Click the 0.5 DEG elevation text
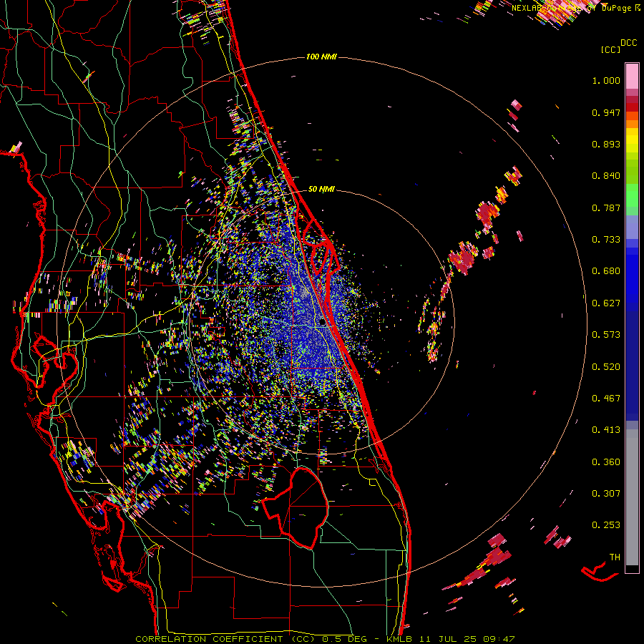Screen dimensions: 644x644 tap(344, 639)
